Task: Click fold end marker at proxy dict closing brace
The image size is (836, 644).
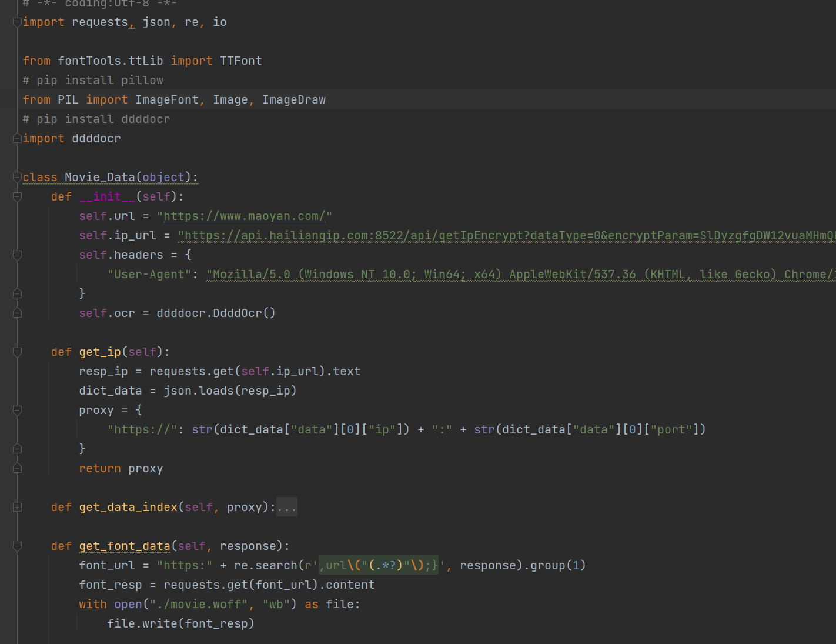Action: [x=17, y=449]
